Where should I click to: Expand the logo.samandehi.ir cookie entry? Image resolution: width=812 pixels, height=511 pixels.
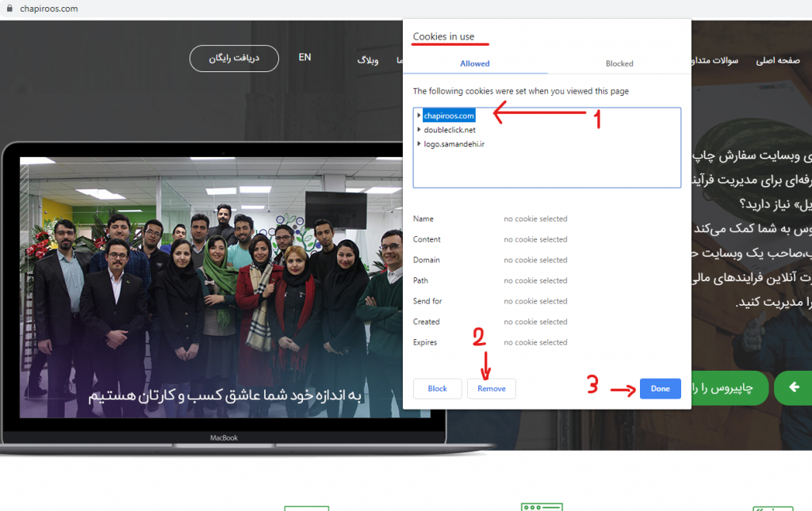click(419, 143)
